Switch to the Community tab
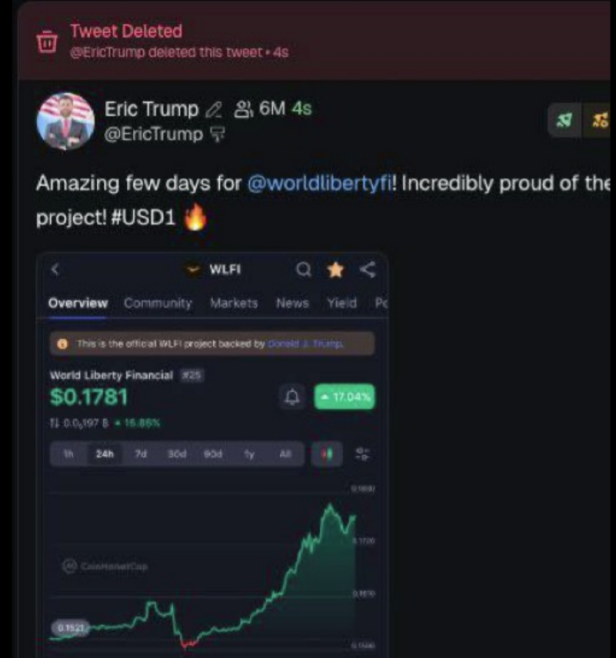The image size is (616, 658). (x=158, y=303)
